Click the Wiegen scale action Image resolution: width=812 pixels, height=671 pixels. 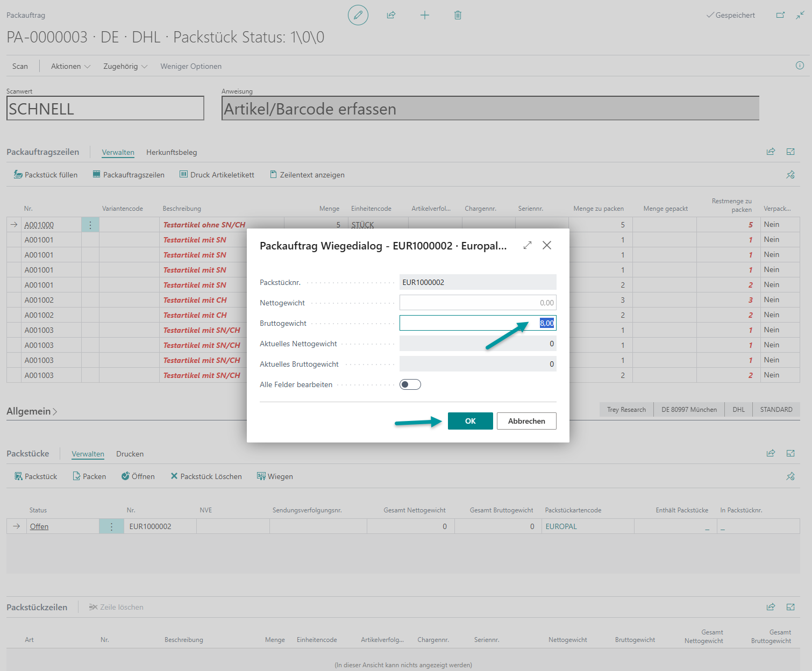[275, 476]
